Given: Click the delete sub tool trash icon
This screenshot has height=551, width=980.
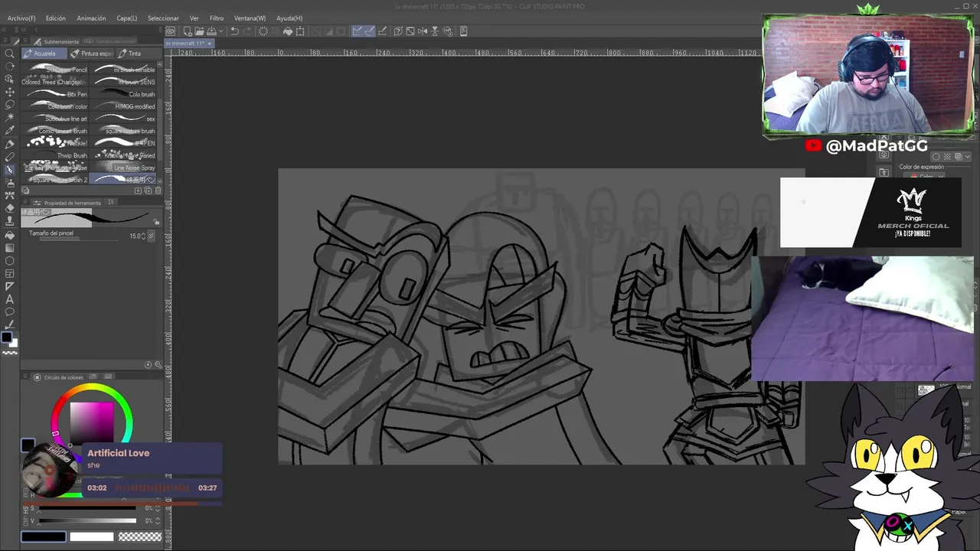Looking at the screenshot, I should [x=158, y=191].
